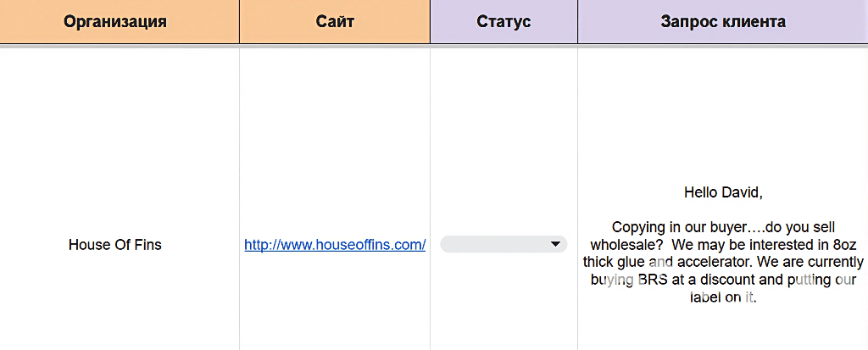
Task: Click the "Hello David," greeting line
Action: (x=723, y=192)
